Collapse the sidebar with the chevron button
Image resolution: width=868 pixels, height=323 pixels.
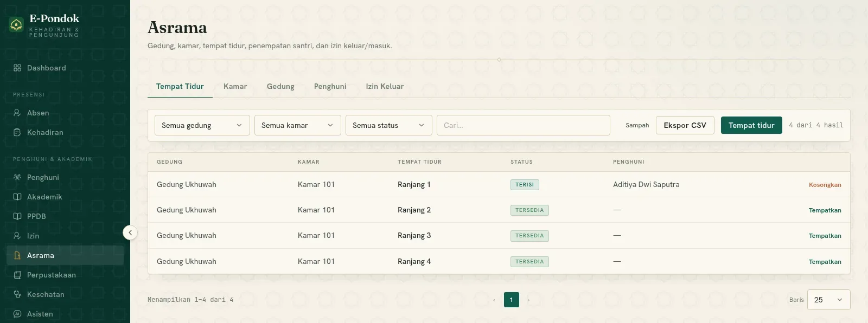point(130,232)
